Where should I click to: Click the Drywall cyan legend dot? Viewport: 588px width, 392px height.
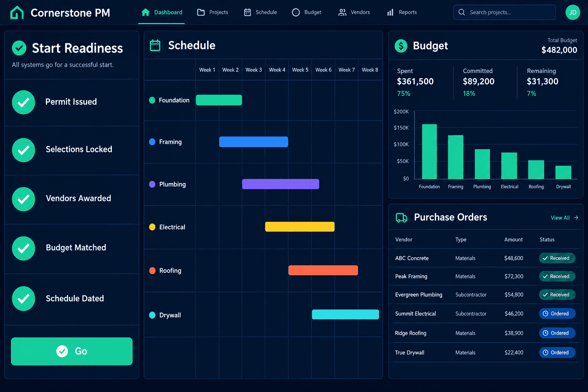click(x=152, y=315)
